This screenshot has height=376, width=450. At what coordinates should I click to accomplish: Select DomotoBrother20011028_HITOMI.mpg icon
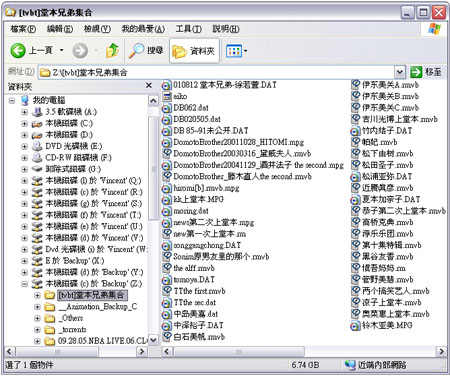point(166,143)
